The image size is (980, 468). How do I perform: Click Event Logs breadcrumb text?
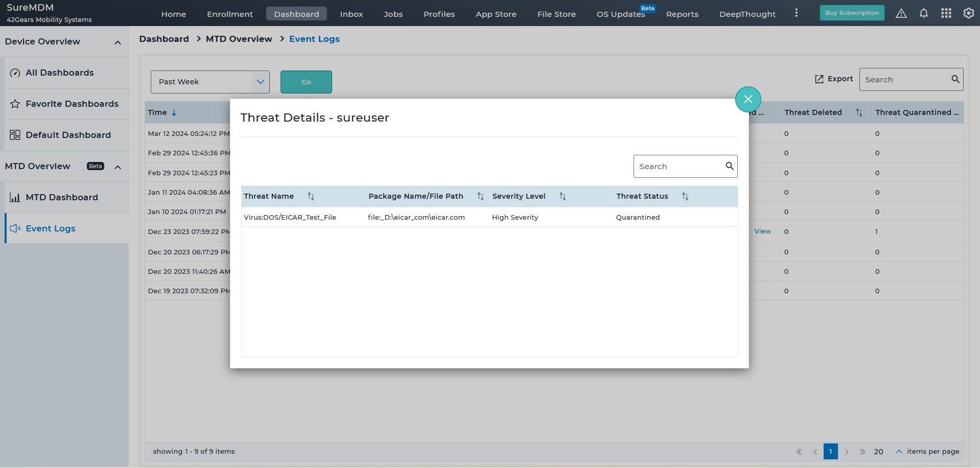click(x=314, y=39)
